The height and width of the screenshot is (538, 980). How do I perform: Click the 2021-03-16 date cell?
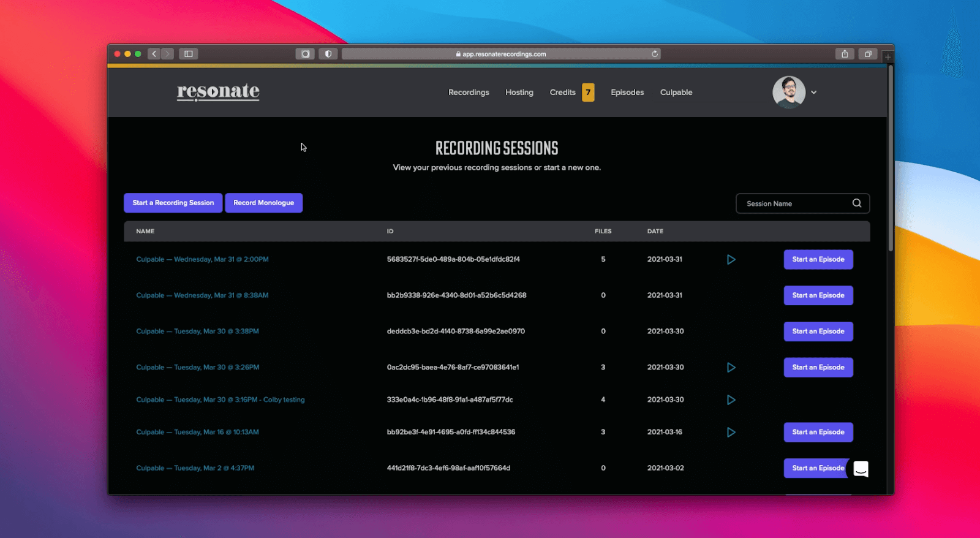pyautogui.click(x=665, y=432)
